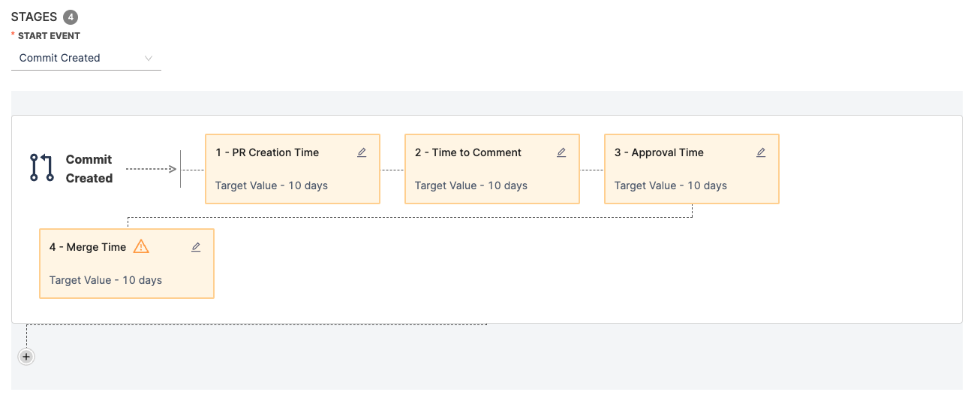Select the 1 - PR Creation Time title
The width and height of the screenshot is (980, 404).
(x=266, y=152)
